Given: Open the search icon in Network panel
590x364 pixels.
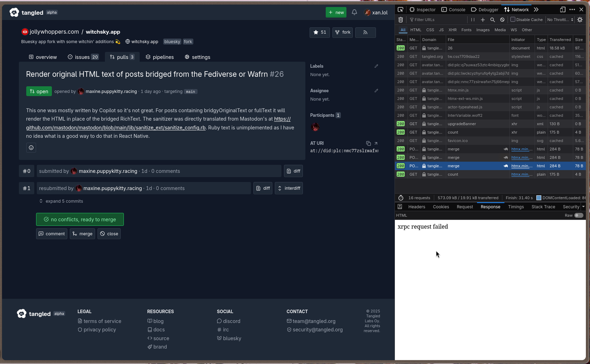Looking at the screenshot, I should 493,19.
